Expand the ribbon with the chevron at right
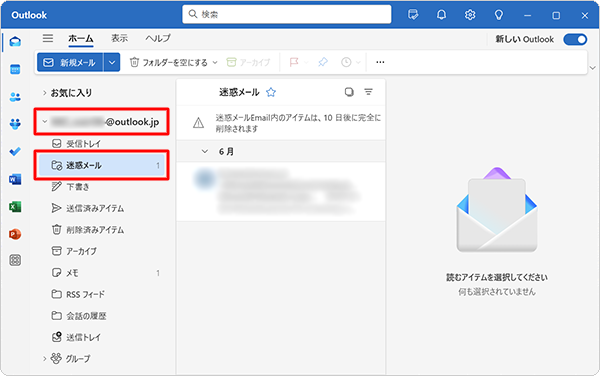Viewport: 600px width, 376px height. [593, 68]
